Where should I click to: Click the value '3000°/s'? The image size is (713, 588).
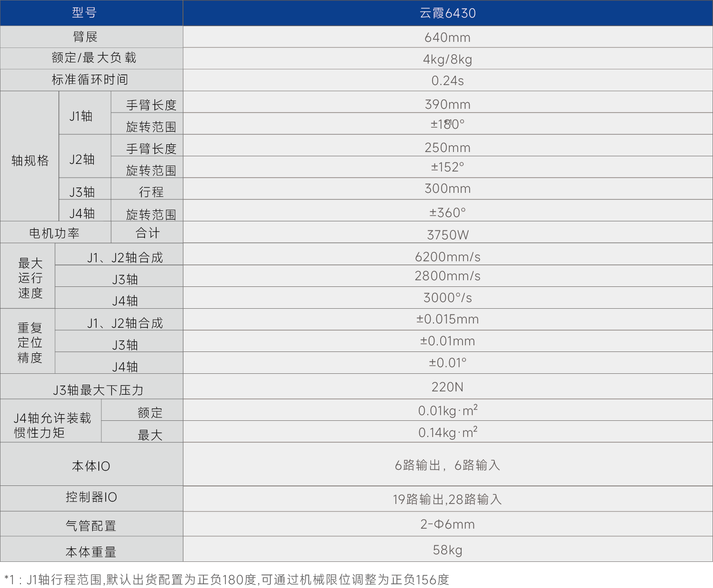click(447, 298)
